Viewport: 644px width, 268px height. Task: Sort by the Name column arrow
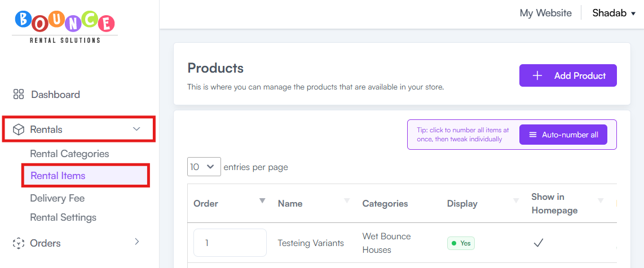point(347,200)
